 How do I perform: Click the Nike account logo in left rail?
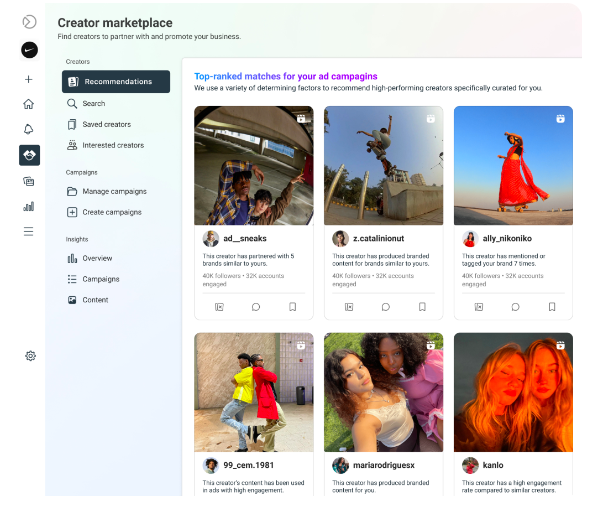[x=29, y=50]
